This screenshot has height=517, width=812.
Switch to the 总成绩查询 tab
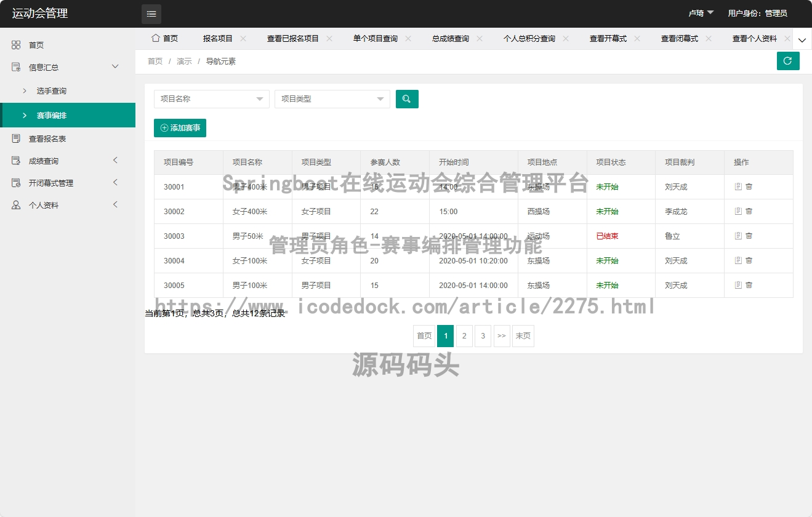(451, 38)
